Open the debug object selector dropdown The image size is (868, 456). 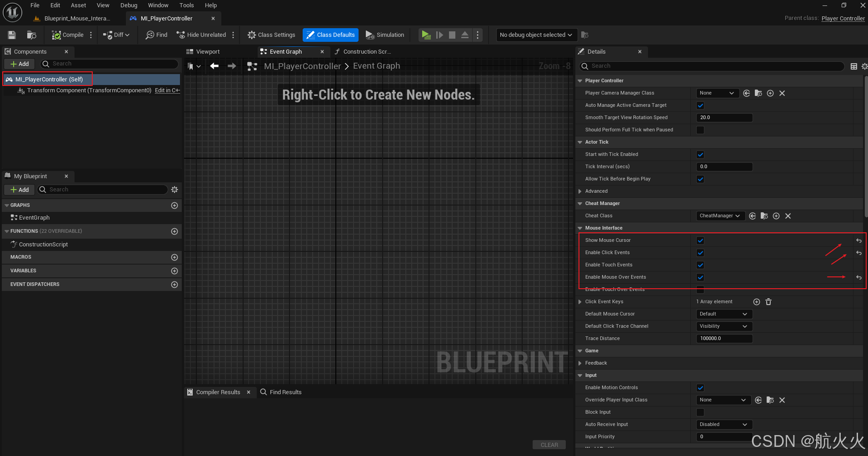pyautogui.click(x=536, y=35)
